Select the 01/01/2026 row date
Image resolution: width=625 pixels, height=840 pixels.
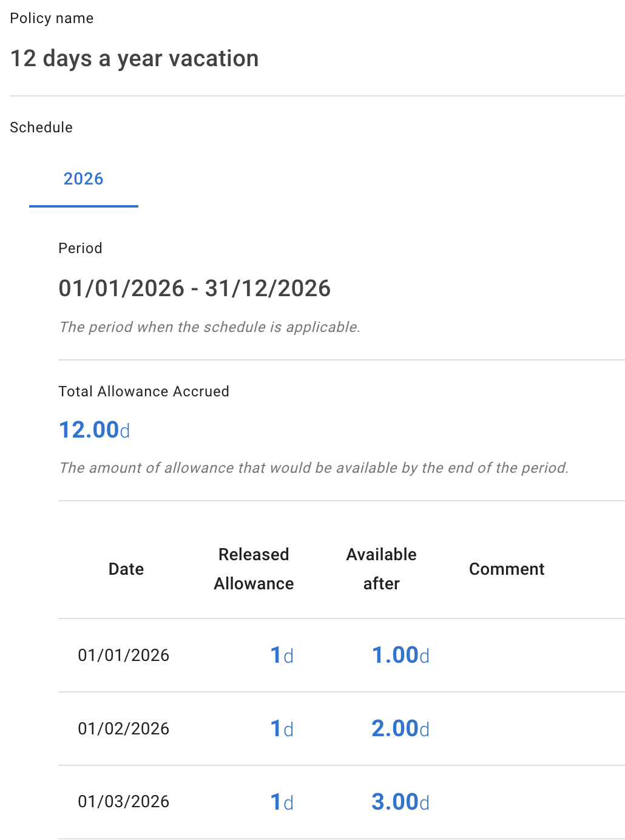124,655
